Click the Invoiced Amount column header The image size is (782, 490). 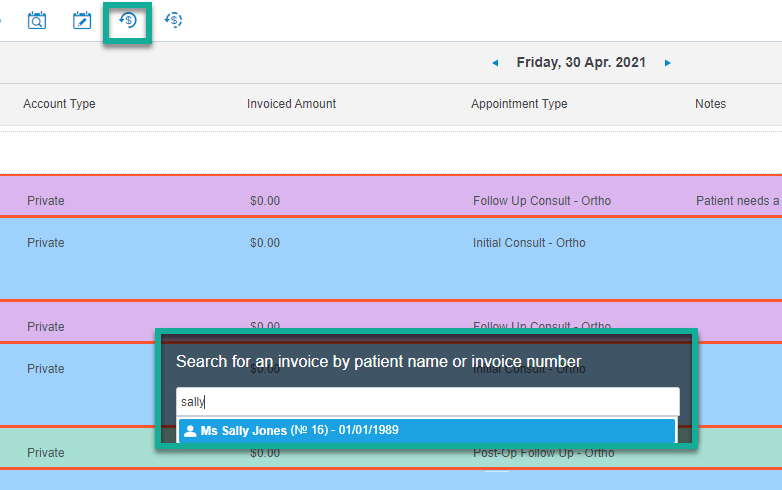[x=291, y=104]
